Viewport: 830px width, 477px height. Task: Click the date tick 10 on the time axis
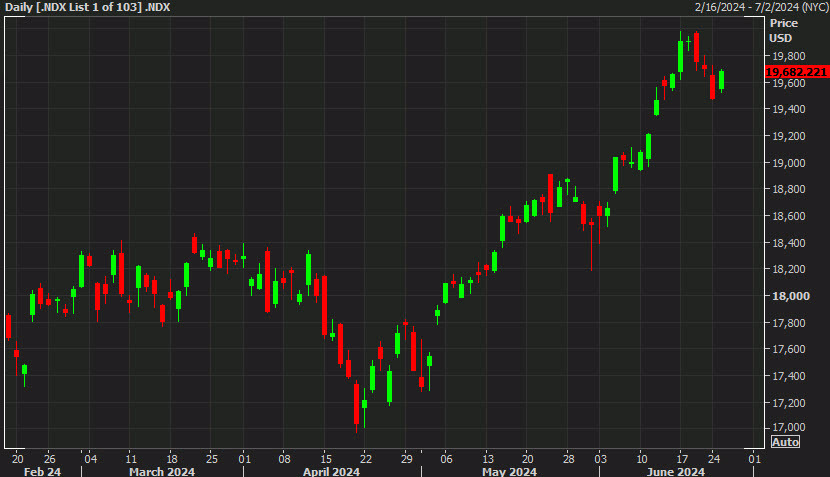pos(642,458)
